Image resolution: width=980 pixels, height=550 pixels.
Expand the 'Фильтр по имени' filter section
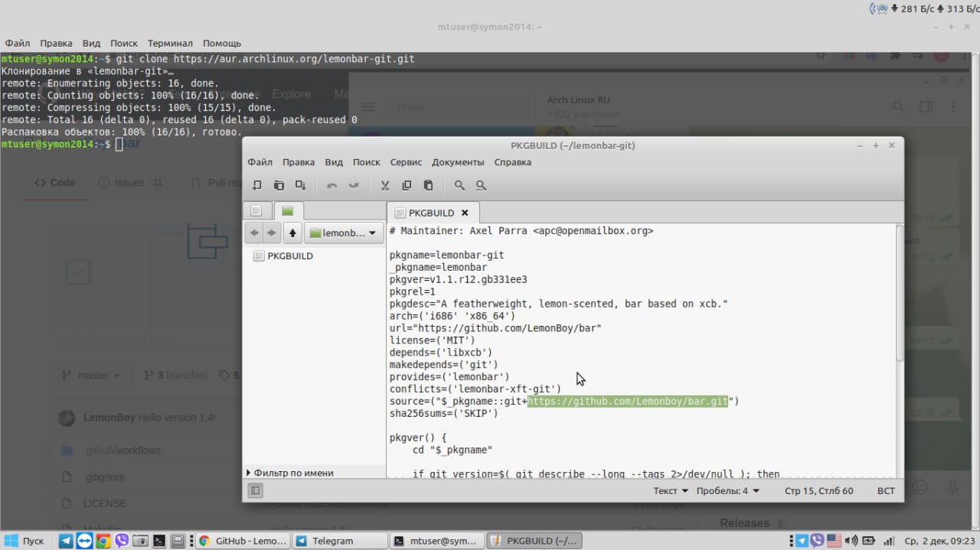289,473
